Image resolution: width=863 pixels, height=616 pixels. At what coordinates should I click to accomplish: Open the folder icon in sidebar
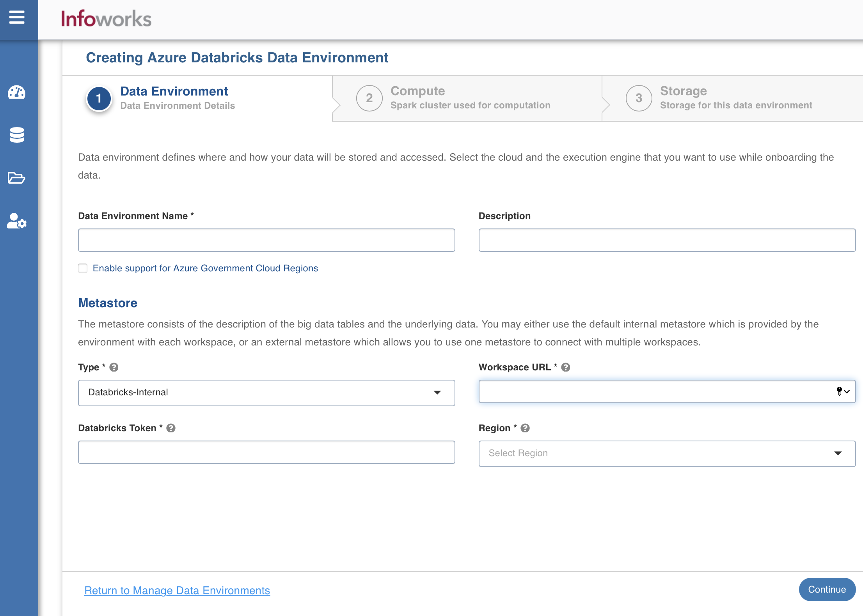coord(17,178)
